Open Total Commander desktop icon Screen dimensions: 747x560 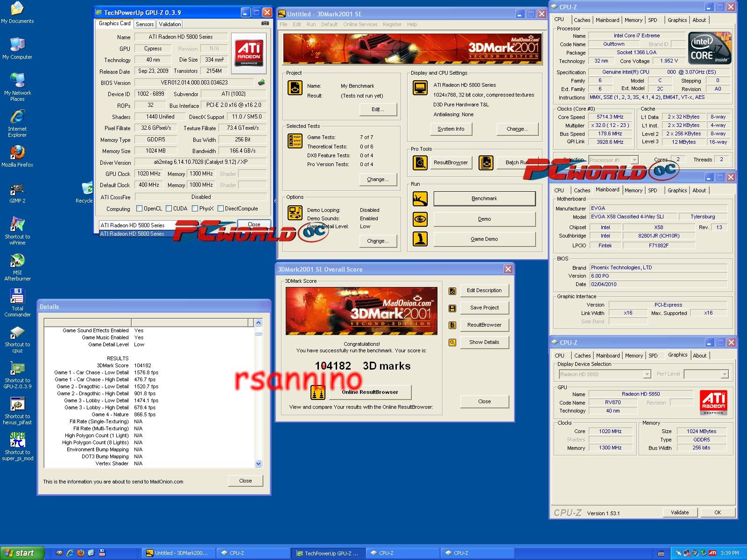pyautogui.click(x=17, y=302)
